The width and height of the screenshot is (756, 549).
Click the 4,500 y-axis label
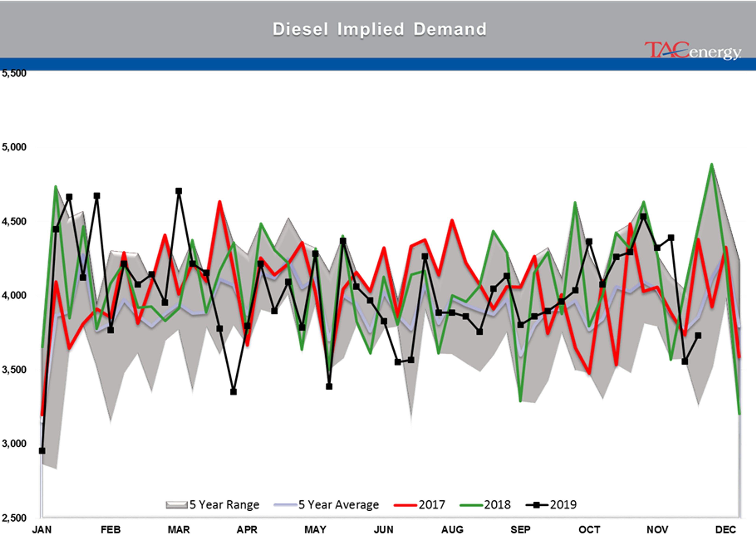coord(14,221)
